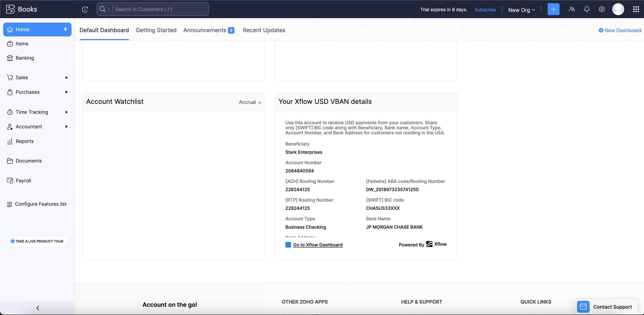Click the Subscribe link
644x315 pixels.
[x=485, y=10]
